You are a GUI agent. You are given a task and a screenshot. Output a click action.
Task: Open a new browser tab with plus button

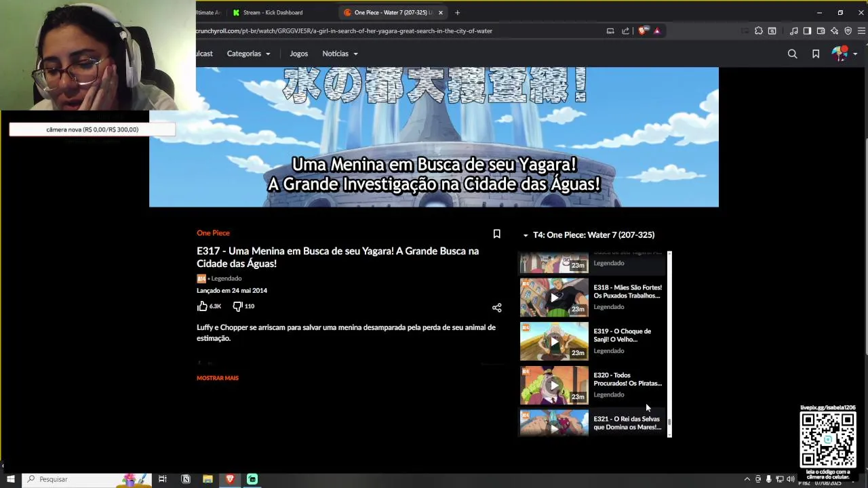coord(457,12)
